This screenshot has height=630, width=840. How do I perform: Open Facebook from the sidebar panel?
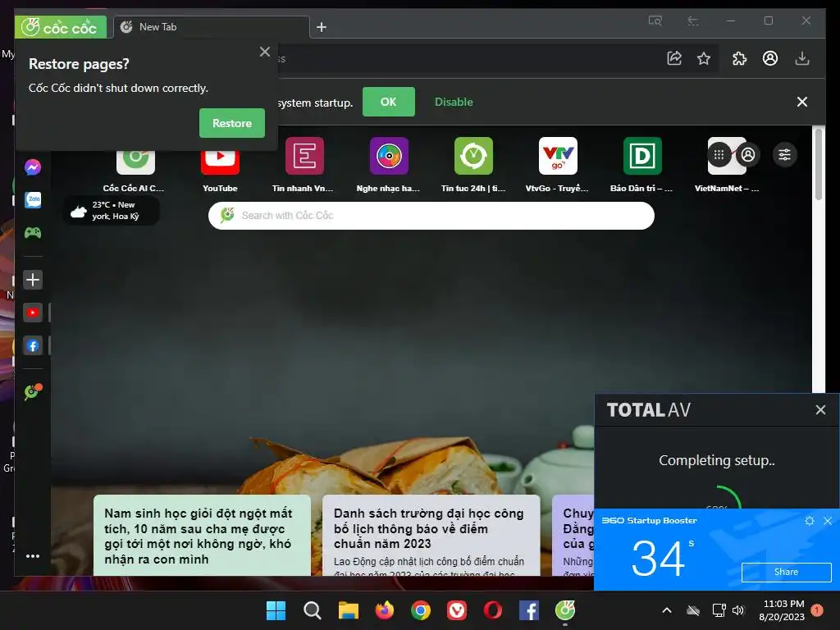click(33, 345)
